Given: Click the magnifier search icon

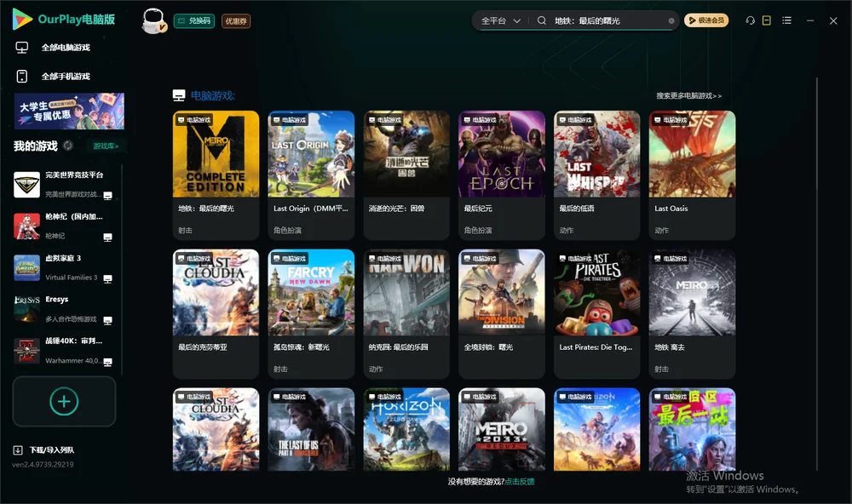Looking at the screenshot, I should (542, 20).
